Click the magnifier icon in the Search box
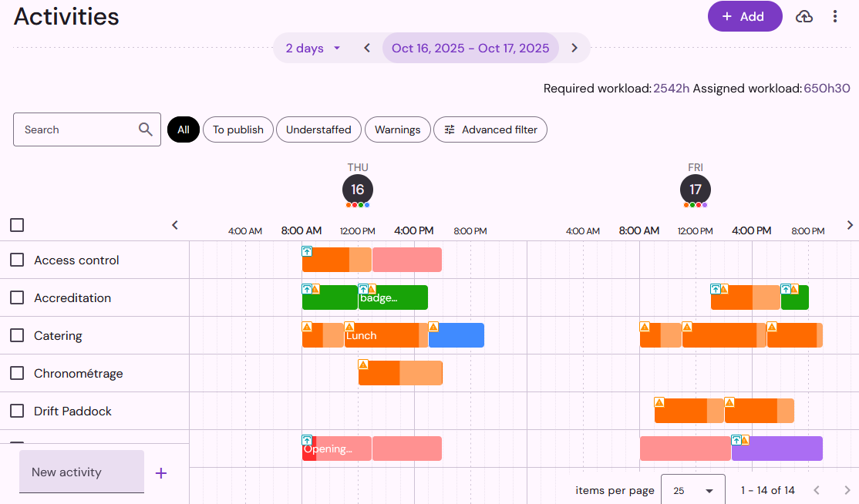 [145, 129]
